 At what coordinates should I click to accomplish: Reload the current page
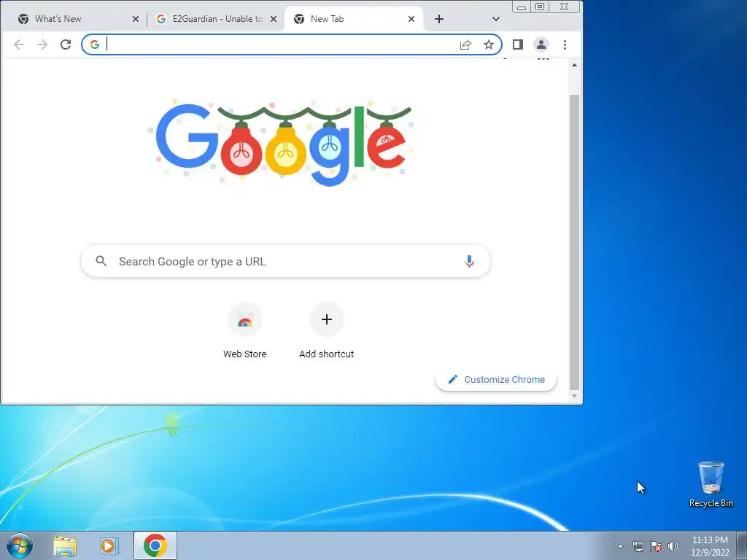click(66, 44)
